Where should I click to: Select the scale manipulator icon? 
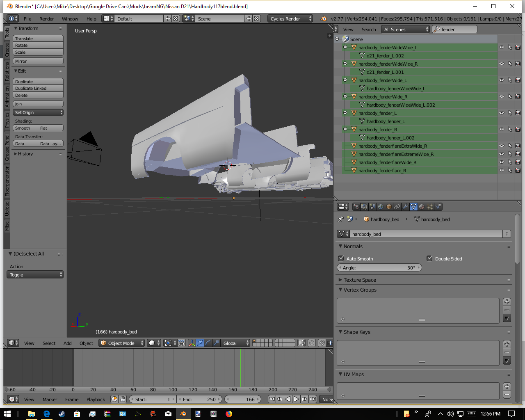tap(216, 343)
